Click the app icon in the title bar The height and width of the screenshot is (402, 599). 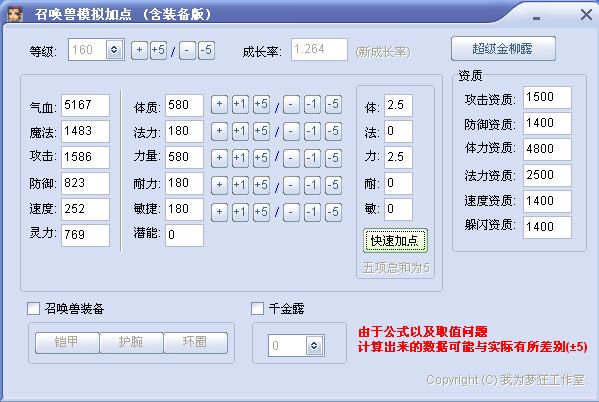point(15,14)
